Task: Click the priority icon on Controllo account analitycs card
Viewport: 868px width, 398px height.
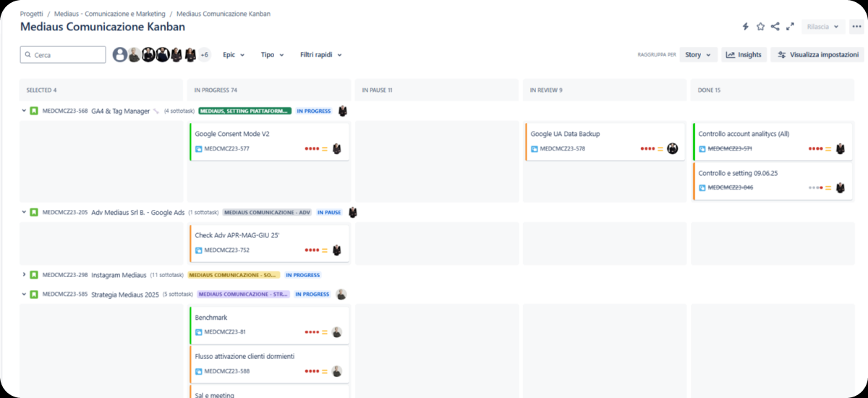Action: click(828, 149)
